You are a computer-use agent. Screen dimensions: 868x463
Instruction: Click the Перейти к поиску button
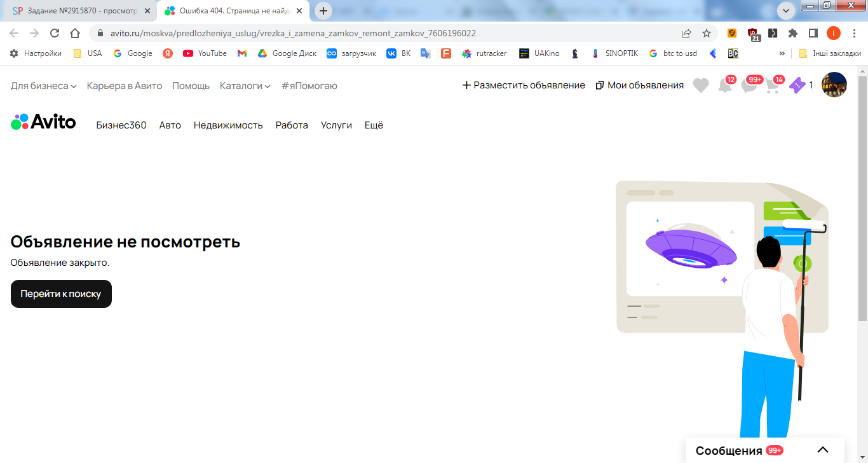click(61, 294)
